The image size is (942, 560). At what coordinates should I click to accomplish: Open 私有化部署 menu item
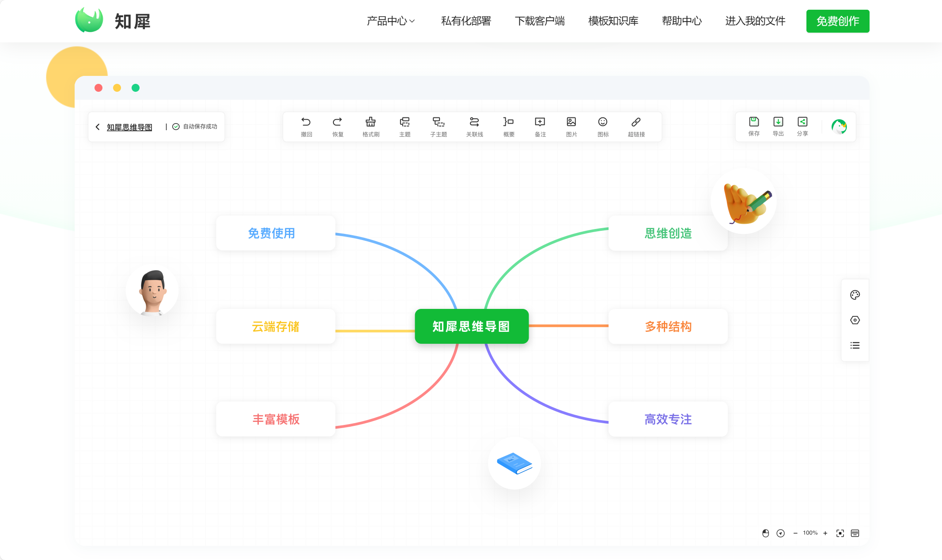click(x=466, y=21)
